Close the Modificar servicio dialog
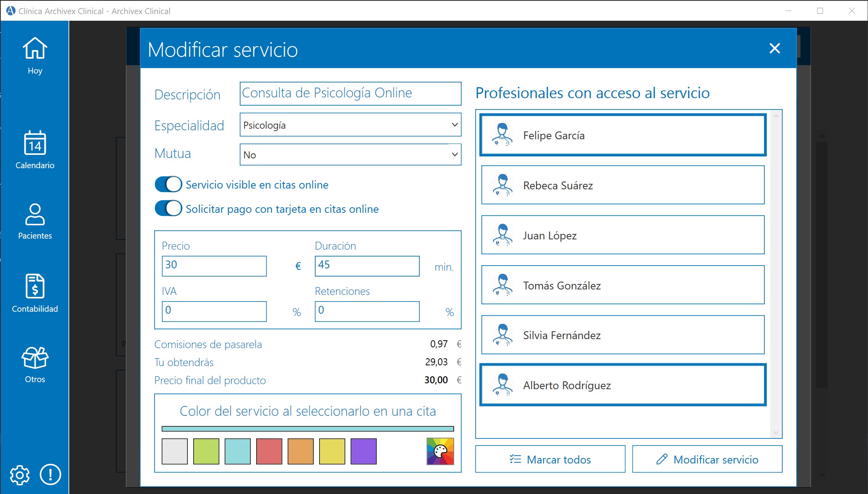Viewport: 868px width, 494px height. (x=775, y=48)
